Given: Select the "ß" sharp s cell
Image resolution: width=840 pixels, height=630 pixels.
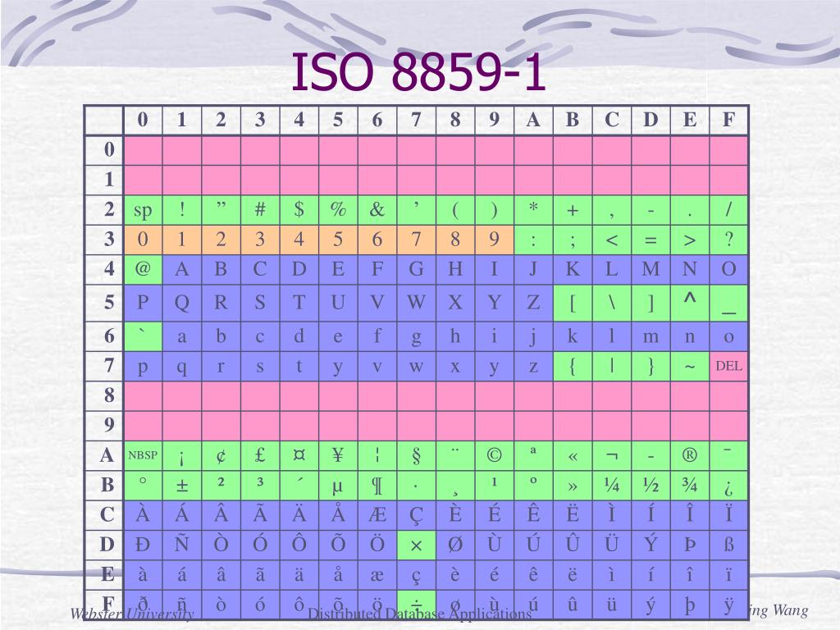Looking at the screenshot, I should tap(728, 546).
